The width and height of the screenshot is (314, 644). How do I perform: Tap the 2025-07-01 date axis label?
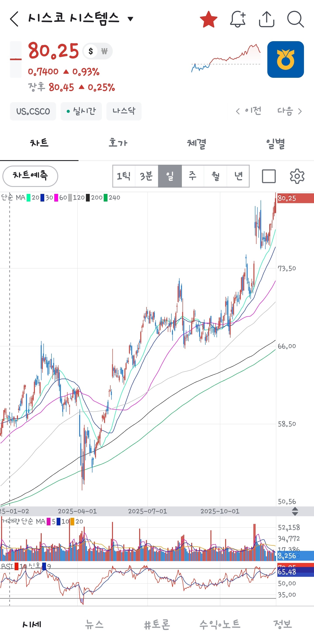point(148,511)
